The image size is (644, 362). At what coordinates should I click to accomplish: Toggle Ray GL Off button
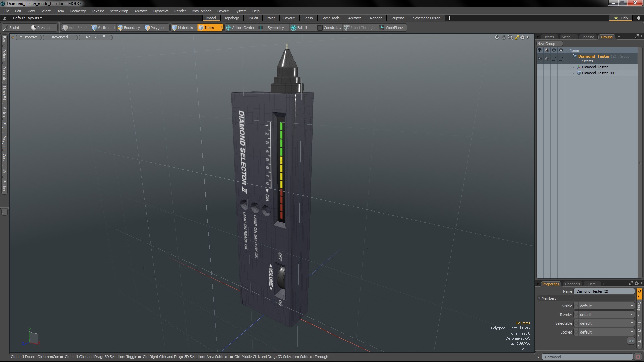[95, 37]
